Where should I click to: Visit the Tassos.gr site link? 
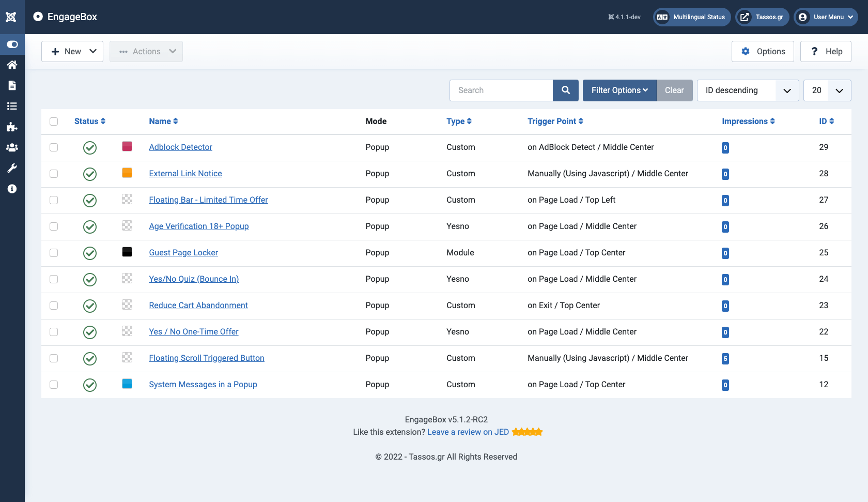click(762, 17)
